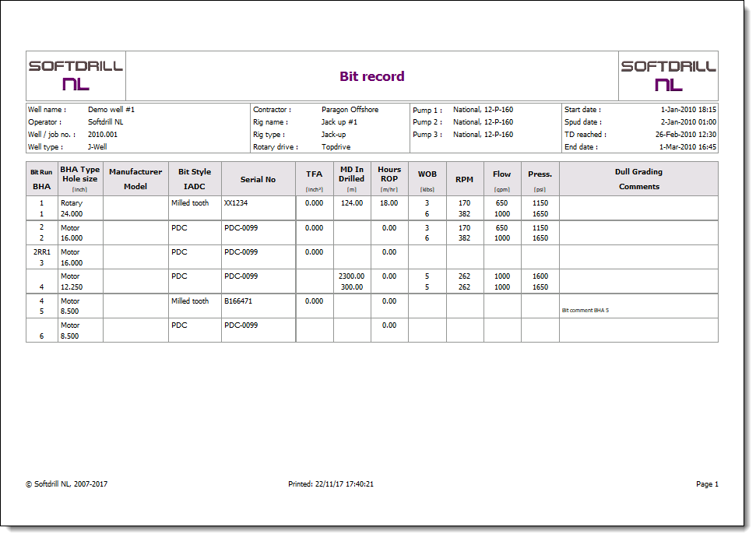Image resolution: width=756 pixels, height=538 pixels.
Task: Click the Dull Grading Comments column header
Action: click(x=638, y=179)
